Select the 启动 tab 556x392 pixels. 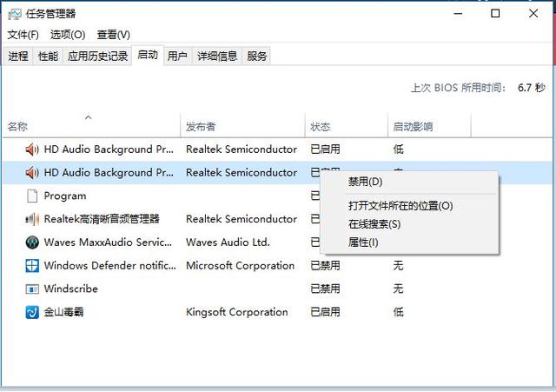pyautogui.click(x=148, y=55)
